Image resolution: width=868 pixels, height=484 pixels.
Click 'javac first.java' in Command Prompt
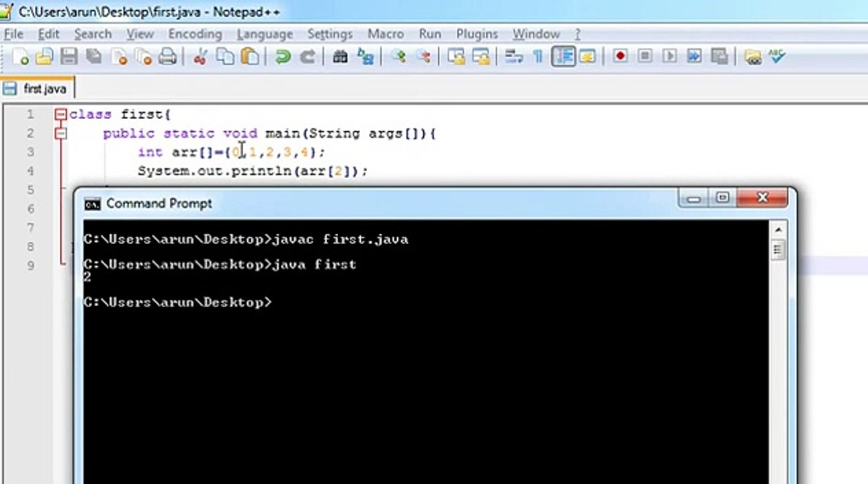pyautogui.click(x=340, y=239)
